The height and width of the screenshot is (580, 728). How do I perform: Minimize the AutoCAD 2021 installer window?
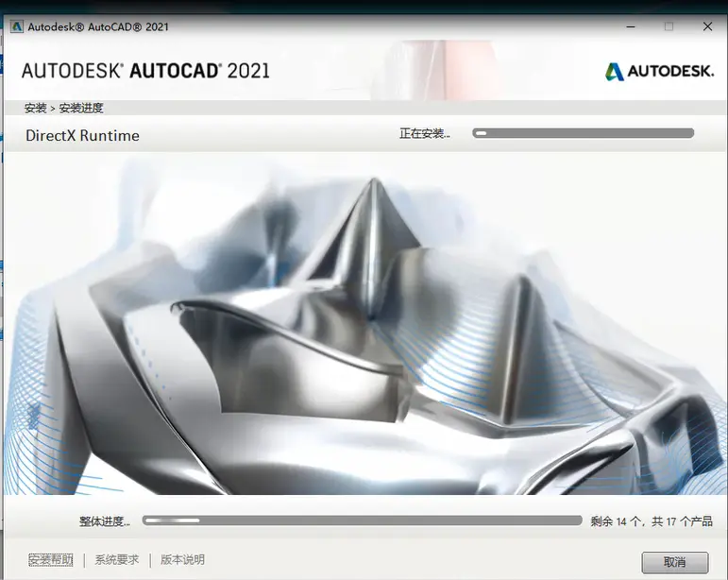631,26
